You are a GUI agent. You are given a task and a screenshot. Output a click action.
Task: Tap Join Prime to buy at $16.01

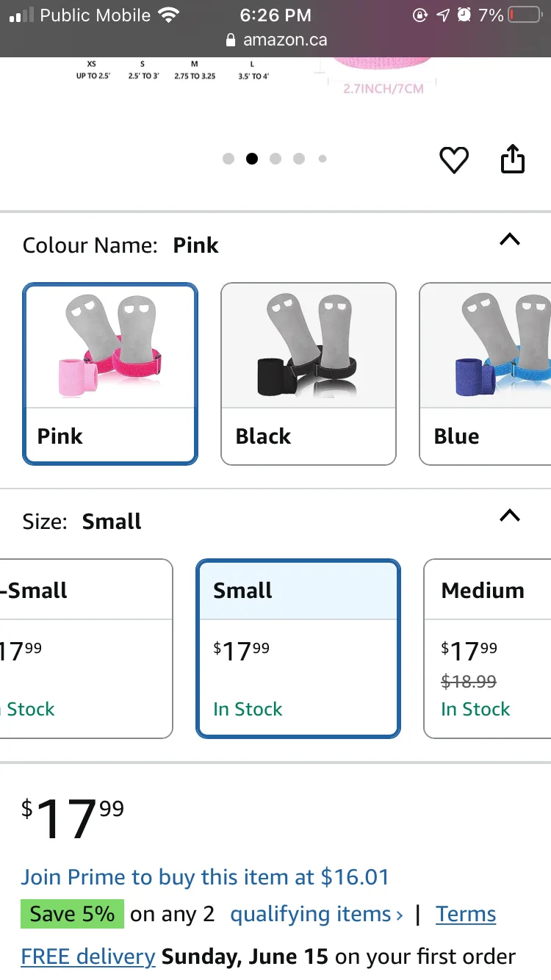click(206, 876)
